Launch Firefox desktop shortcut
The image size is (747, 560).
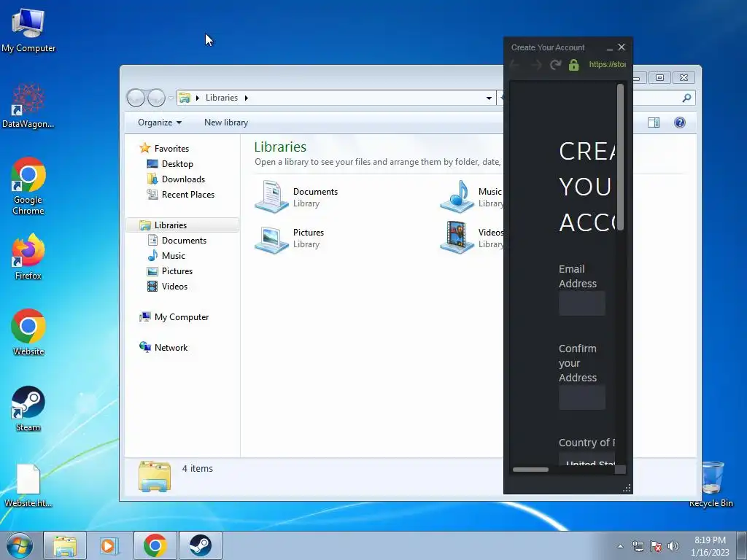[28, 256]
